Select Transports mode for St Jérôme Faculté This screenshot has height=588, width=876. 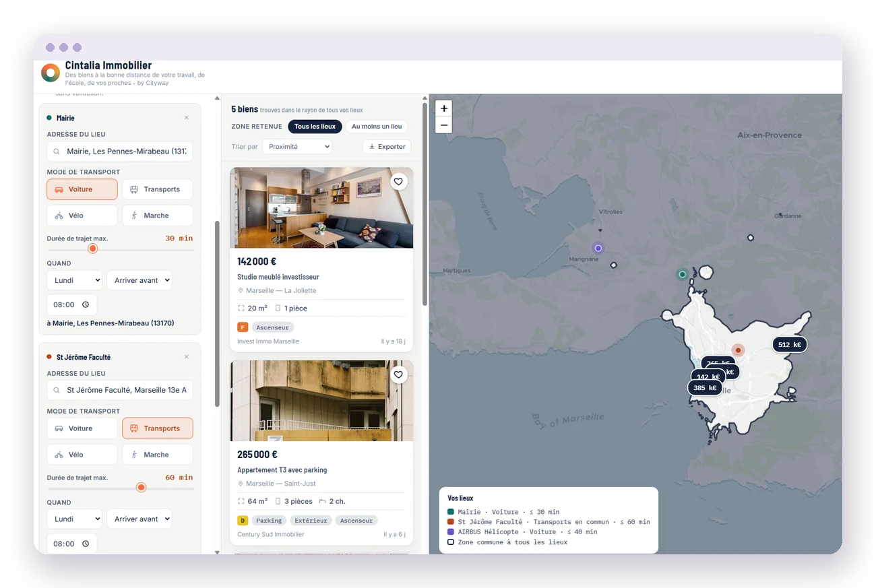tap(157, 428)
